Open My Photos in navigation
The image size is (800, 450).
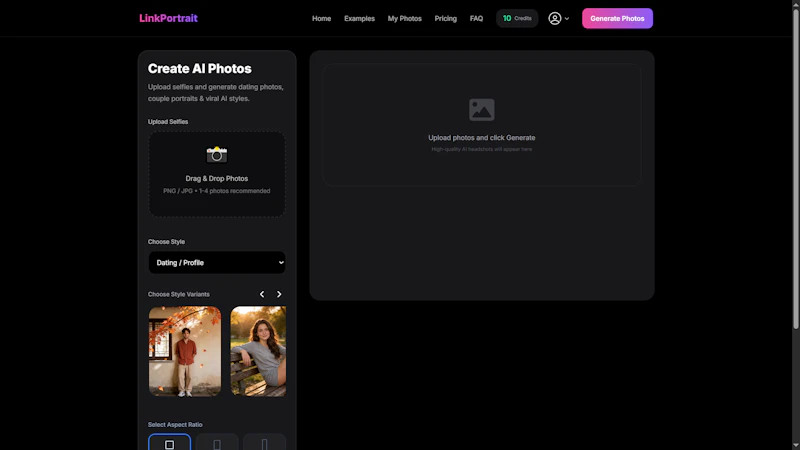[x=405, y=18]
